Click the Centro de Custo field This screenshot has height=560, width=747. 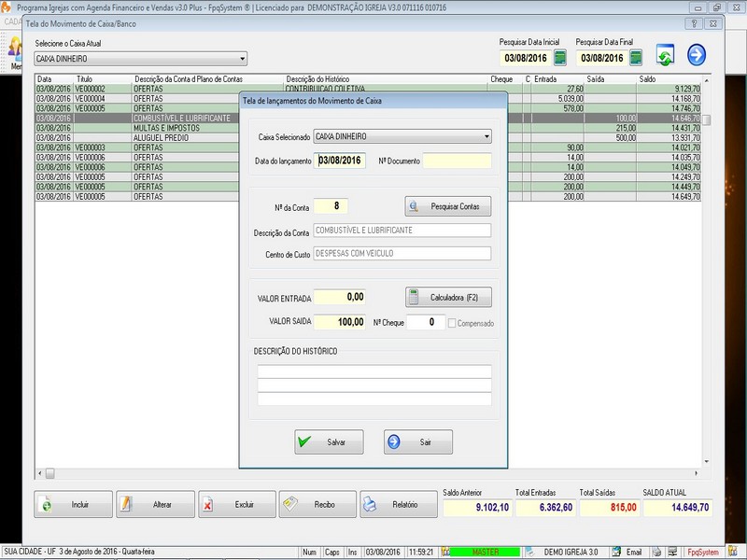[402, 253]
